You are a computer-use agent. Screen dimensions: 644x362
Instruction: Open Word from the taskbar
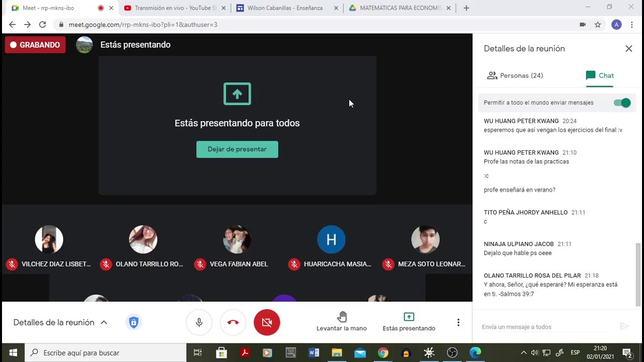(314, 353)
